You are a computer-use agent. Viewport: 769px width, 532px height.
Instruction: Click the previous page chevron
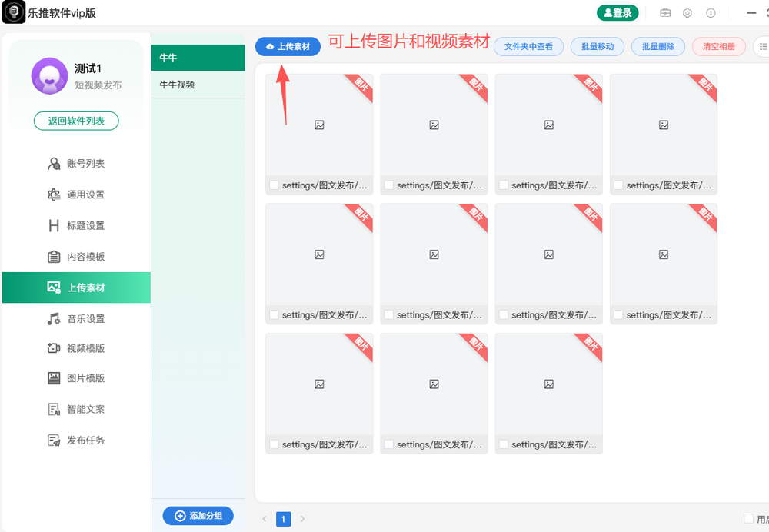(x=265, y=519)
